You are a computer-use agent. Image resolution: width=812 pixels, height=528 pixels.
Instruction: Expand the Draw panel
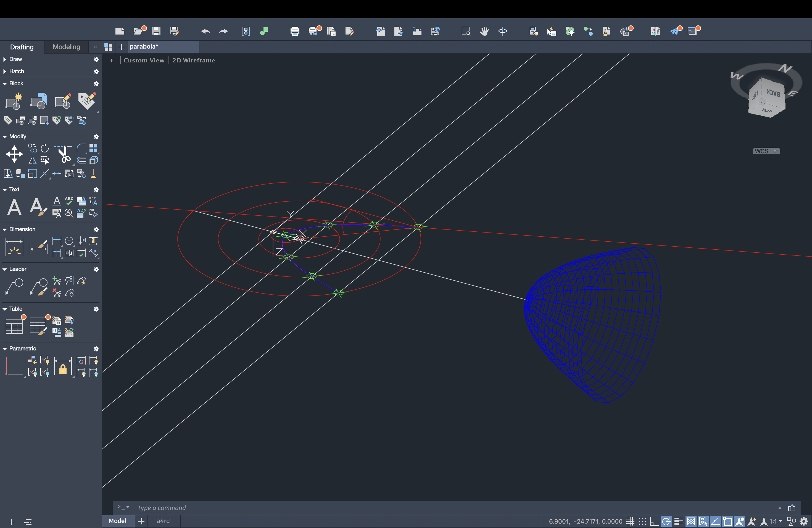pyautogui.click(x=5, y=59)
